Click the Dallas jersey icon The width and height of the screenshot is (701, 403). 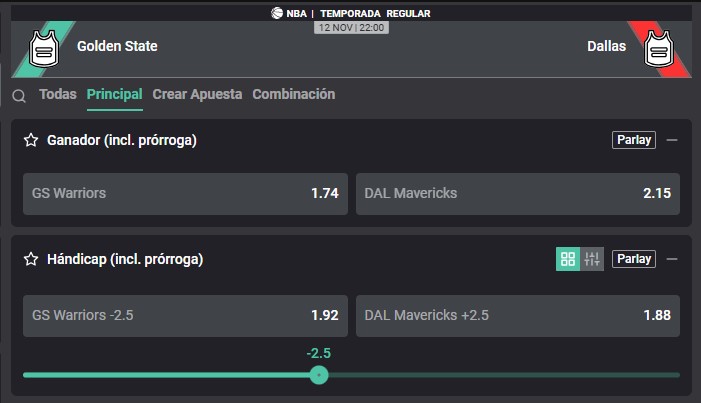(659, 49)
